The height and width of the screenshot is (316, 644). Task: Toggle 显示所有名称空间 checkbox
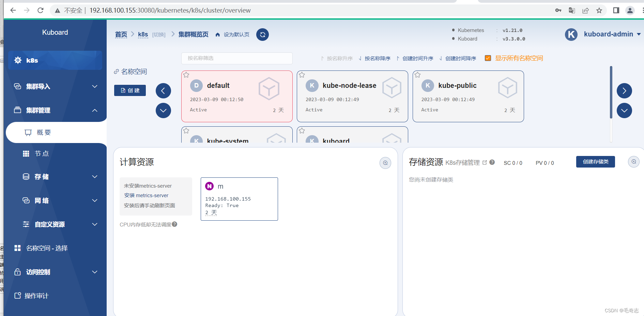click(488, 58)
